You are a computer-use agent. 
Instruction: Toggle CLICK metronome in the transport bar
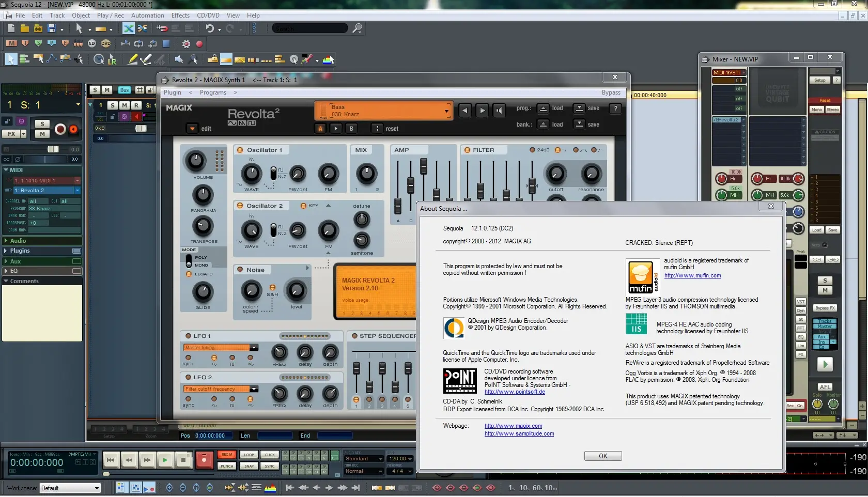[x=270, y=455]
